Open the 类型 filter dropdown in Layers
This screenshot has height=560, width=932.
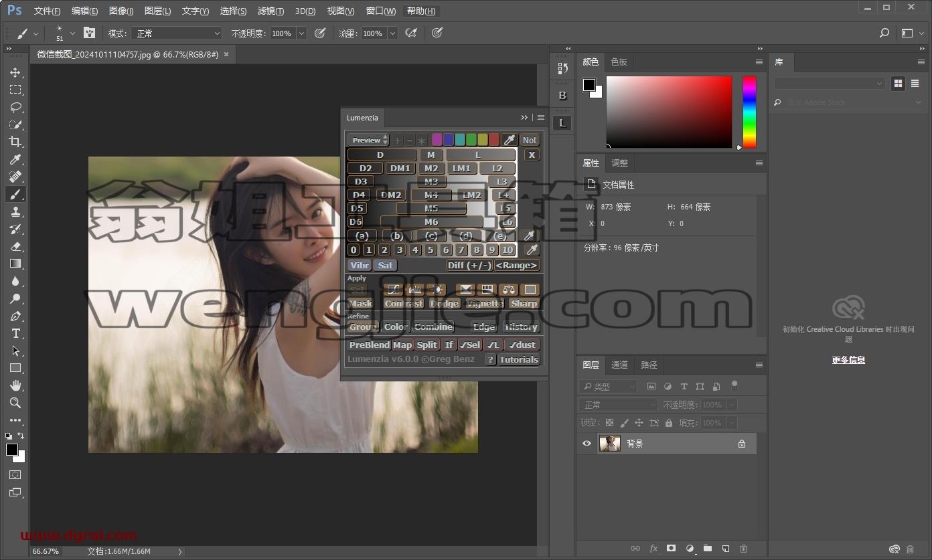608,386
